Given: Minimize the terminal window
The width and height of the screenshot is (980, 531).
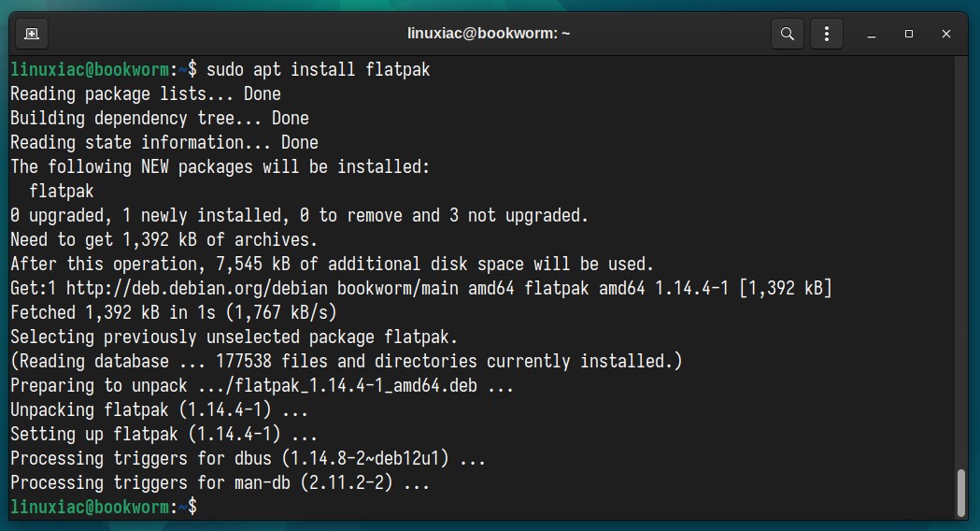Looking at the screenshot, I should pyautogui.click(x=872, y=34).
